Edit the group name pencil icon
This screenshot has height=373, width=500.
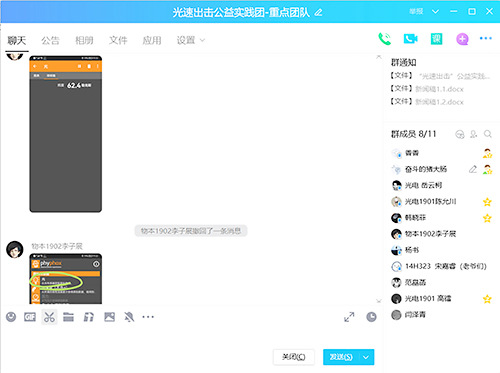click(x=318, y=13)
